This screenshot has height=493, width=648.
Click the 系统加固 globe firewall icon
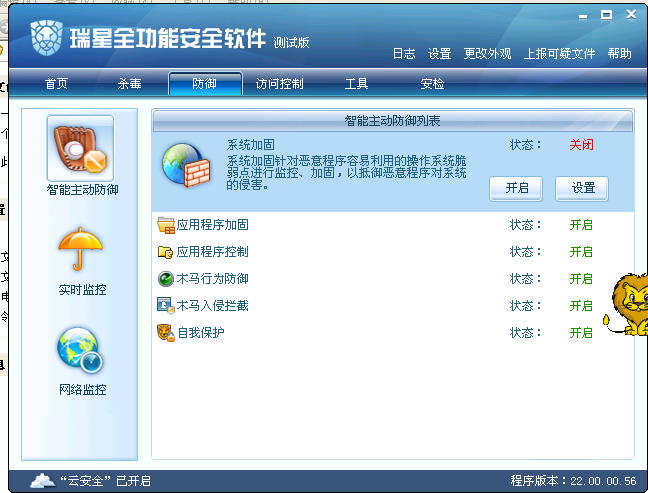coord(186,165)
